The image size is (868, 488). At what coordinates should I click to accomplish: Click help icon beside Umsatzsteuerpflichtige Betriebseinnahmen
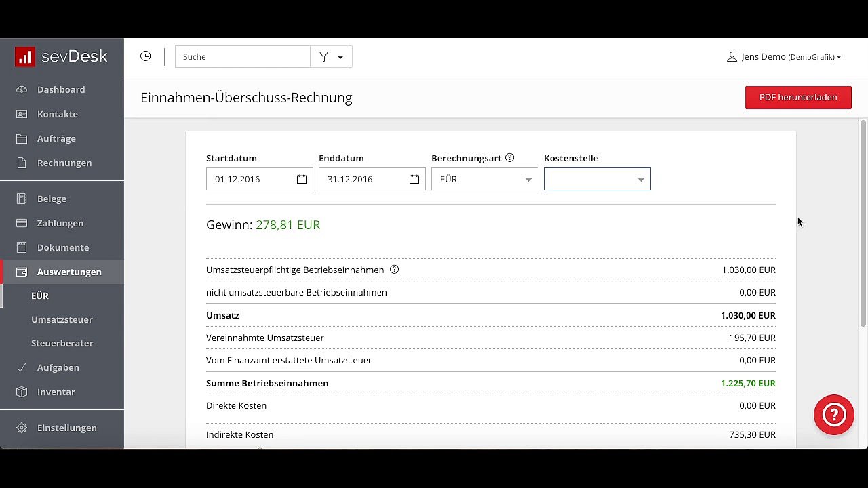tap(395, 270)
